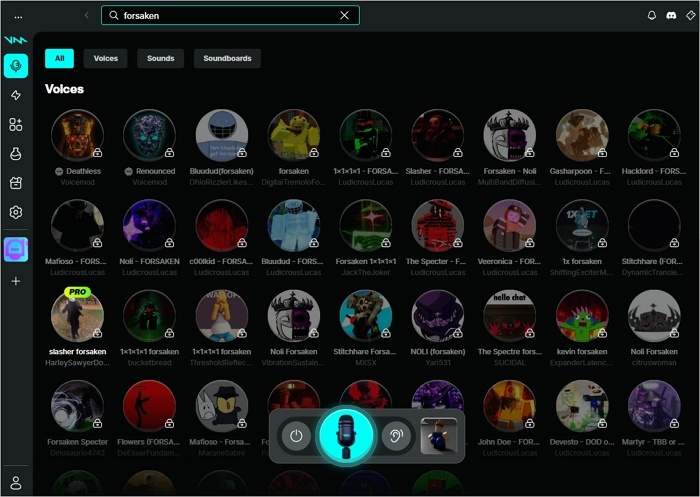Select the Voices filter tab

pyautogui.click(x=105, y=59)
